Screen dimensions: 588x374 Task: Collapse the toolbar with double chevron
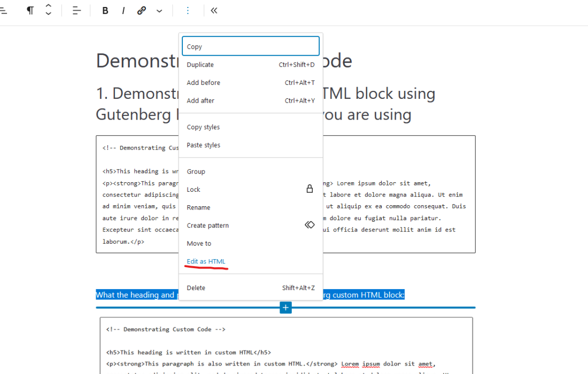pyautogui.click(x=214, y=11)
